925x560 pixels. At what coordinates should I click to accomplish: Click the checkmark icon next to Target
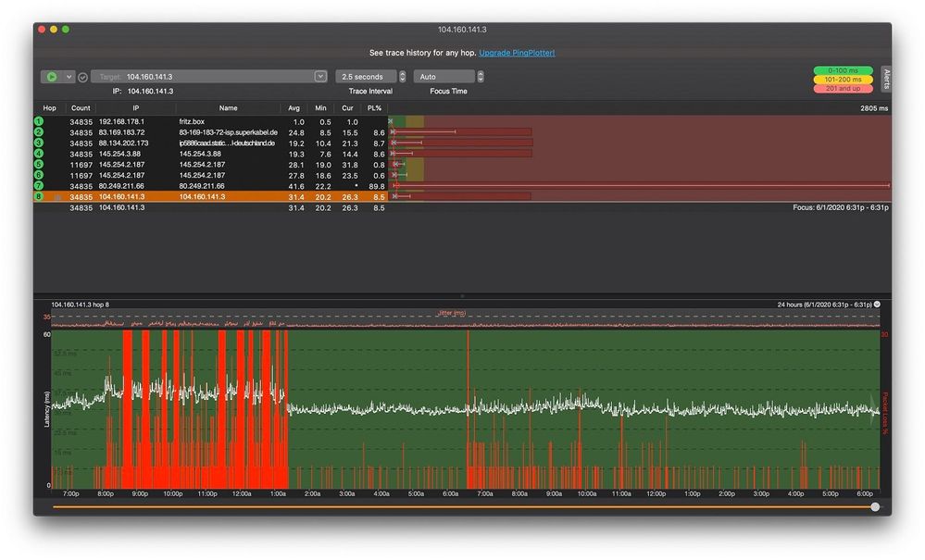pos(82,77)
